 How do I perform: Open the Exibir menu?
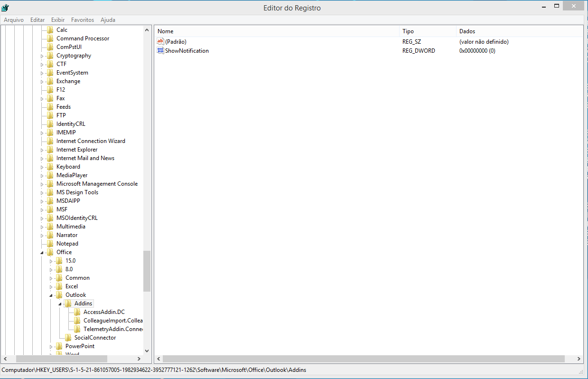[x=58, y=20]
